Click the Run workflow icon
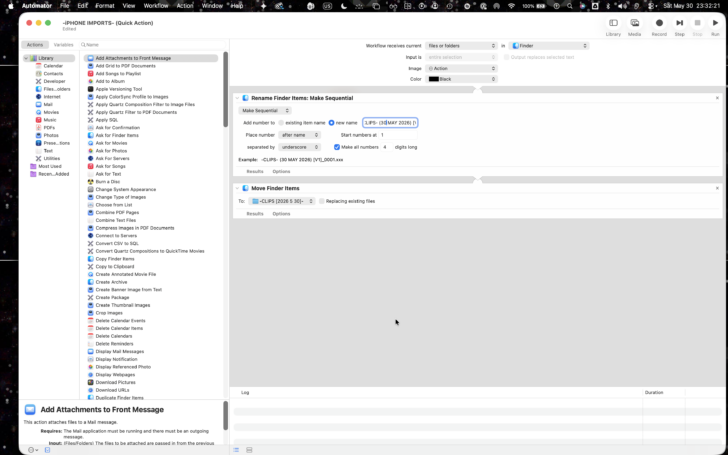This screenshot has width=728, height=455. tap(715, 23)
